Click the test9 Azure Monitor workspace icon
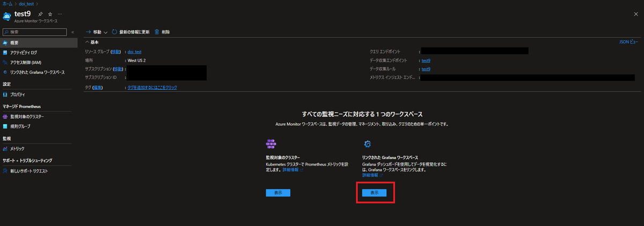644x226 pixels. 7,16
